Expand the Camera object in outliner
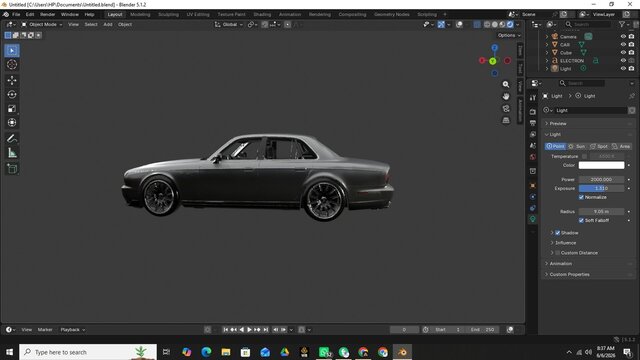The image size is (640, 360). pyautogui.click(x=547, y=37)
